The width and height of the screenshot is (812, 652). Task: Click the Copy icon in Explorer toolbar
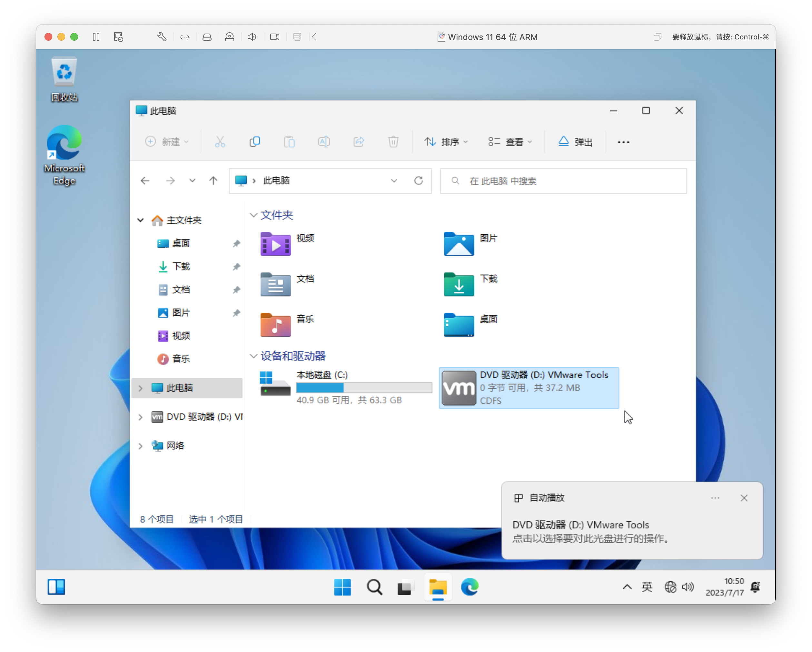pos(255,141)
